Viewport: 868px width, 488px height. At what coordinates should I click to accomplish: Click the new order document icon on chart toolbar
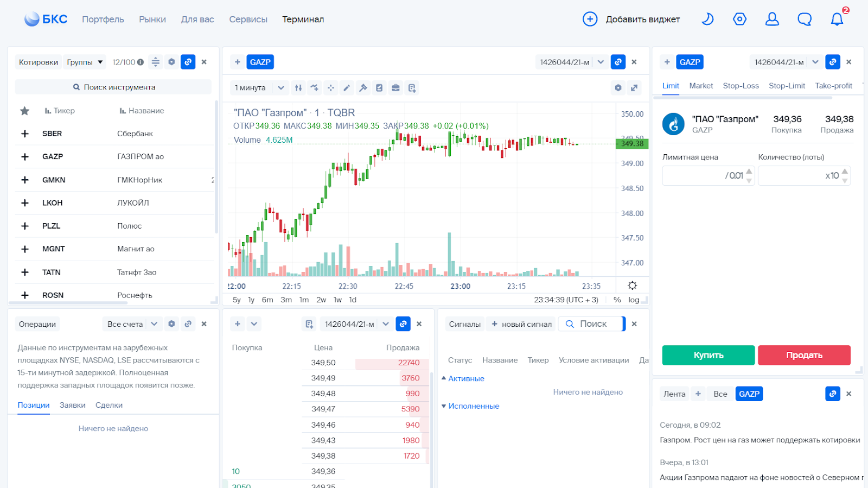412,87
